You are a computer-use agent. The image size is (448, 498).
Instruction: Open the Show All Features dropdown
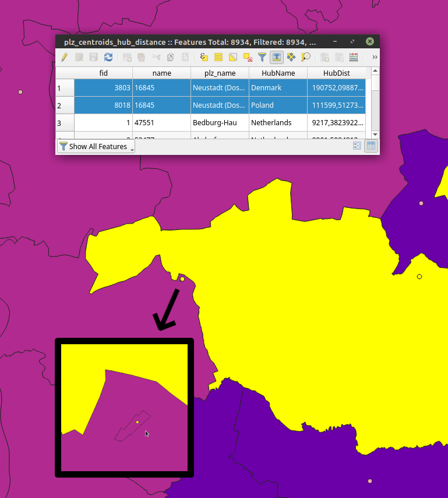coord(96,147)
